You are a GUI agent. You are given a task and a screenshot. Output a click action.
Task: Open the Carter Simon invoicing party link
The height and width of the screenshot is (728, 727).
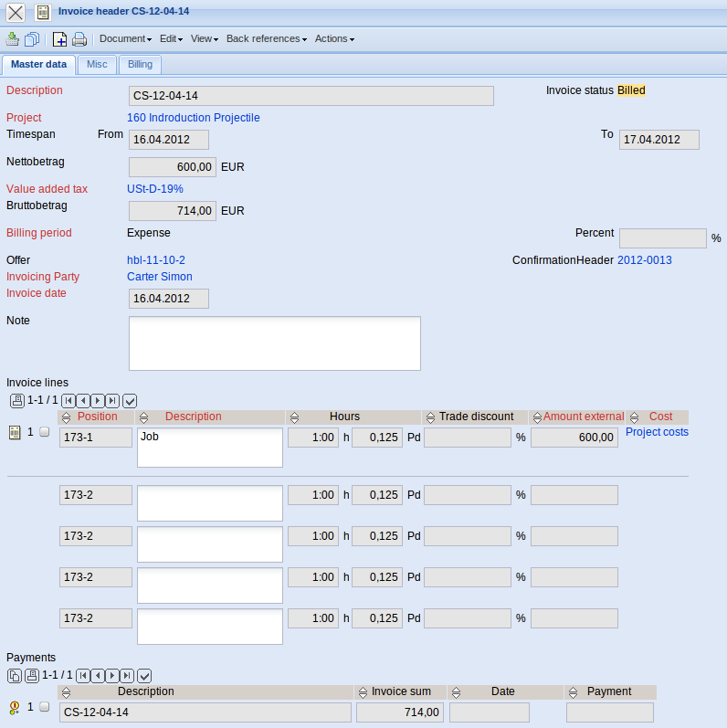coord(160,277)
